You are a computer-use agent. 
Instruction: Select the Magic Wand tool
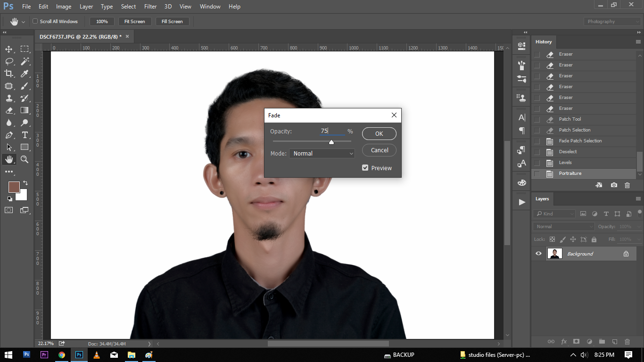25,61
